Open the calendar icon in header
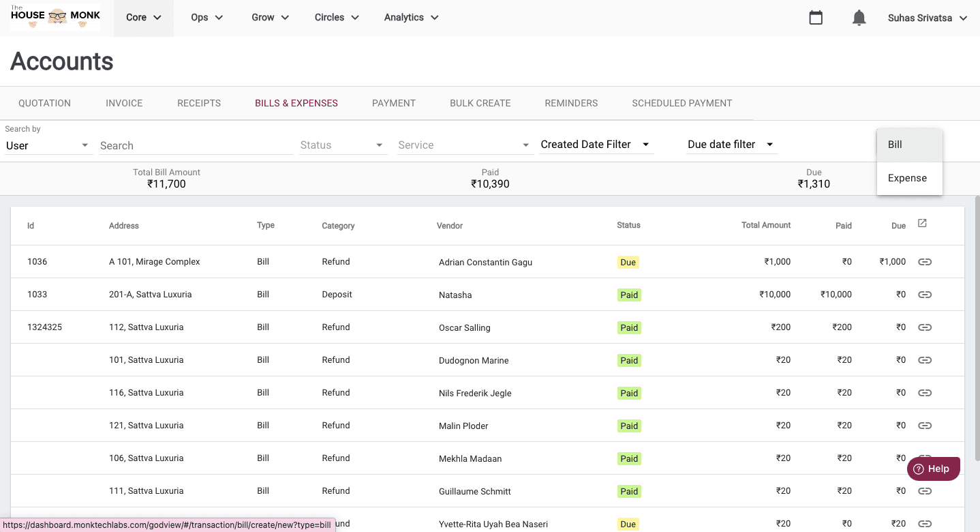 [816, 18]
